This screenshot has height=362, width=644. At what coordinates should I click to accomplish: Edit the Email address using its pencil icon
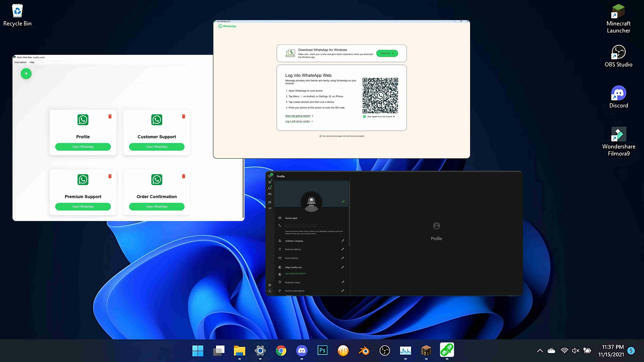[343, 258]
